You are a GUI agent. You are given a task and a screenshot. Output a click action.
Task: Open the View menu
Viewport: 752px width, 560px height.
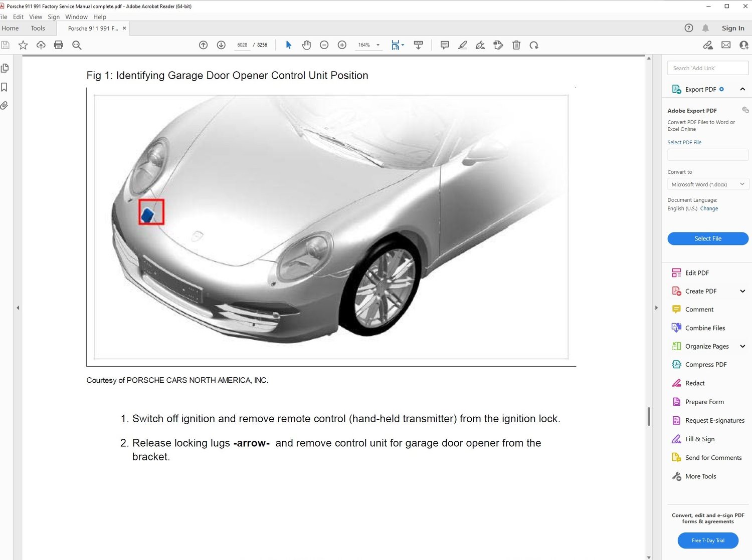coord(36,17)
